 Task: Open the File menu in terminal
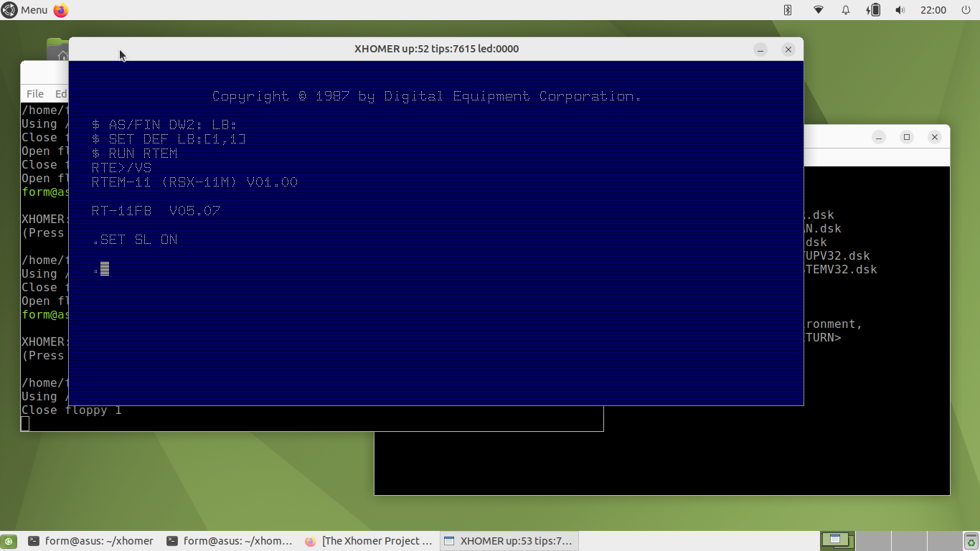pyautogui.click(x=35, y=94)
